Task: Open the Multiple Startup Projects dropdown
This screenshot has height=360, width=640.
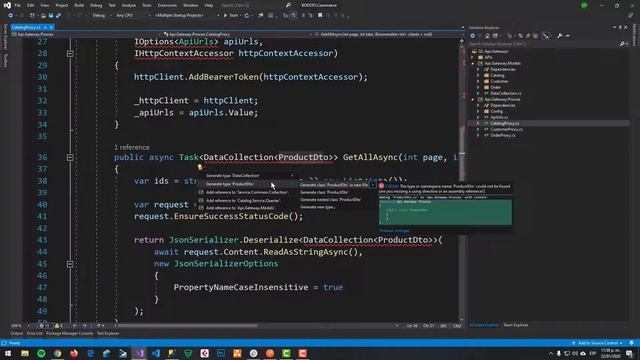Action: coord(187,16)
